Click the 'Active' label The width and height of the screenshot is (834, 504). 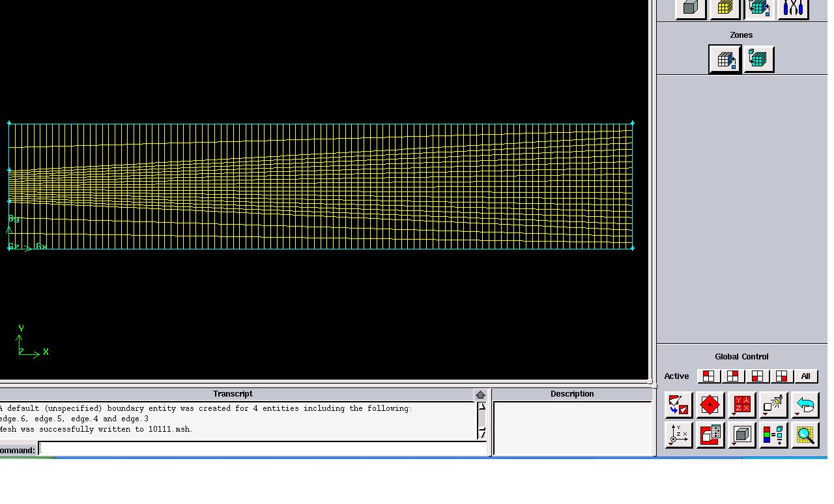click(676, 376)
